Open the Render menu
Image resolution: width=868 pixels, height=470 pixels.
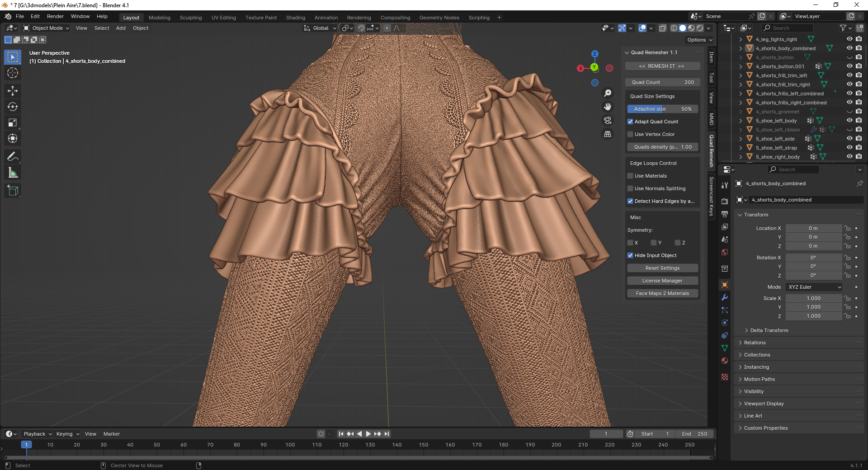(x=55, y=16)
